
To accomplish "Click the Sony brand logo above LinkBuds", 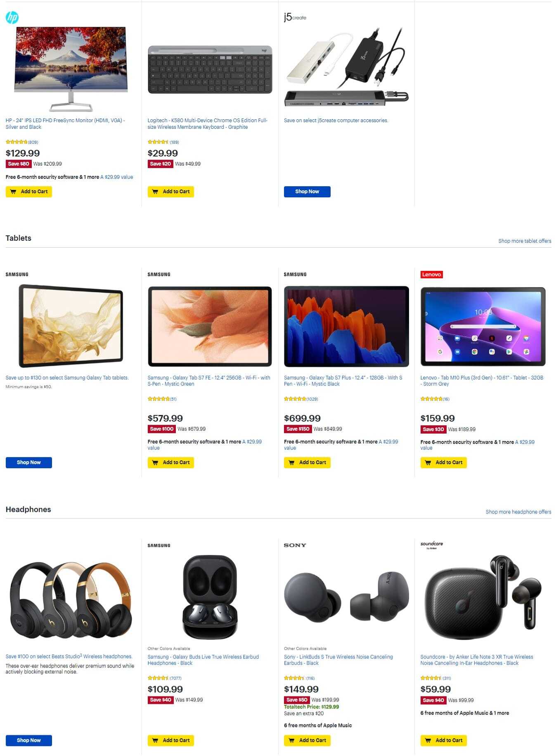I will tap(295, 545).
